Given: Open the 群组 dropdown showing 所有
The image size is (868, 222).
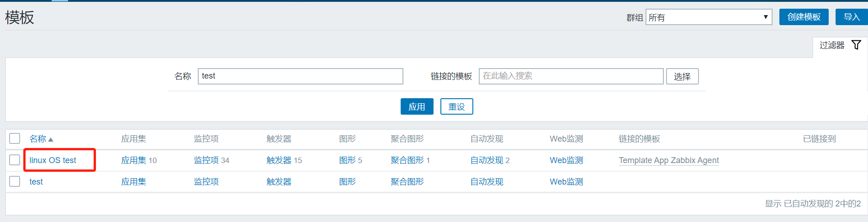Looking at the screenshot, I should (x=709, y=17).
